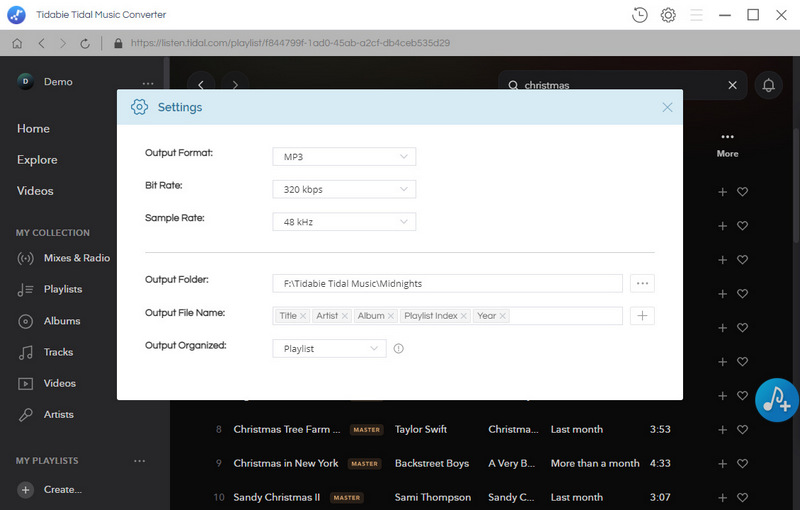This screenshot has height=510, width=800.
Task: Open Albums in My Collection
Action: (x=49, y=321)
